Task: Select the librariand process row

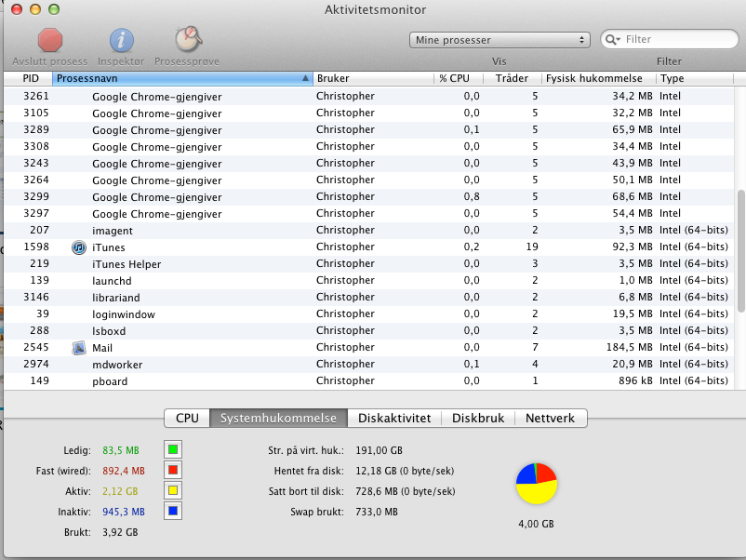Action: coord(369,297)
